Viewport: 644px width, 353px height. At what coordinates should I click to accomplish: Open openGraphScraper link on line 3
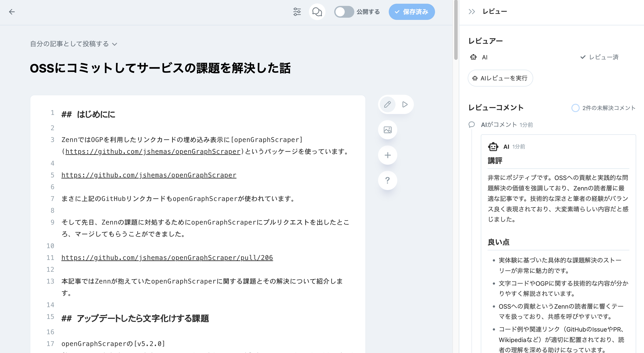[x=153, y=151]
